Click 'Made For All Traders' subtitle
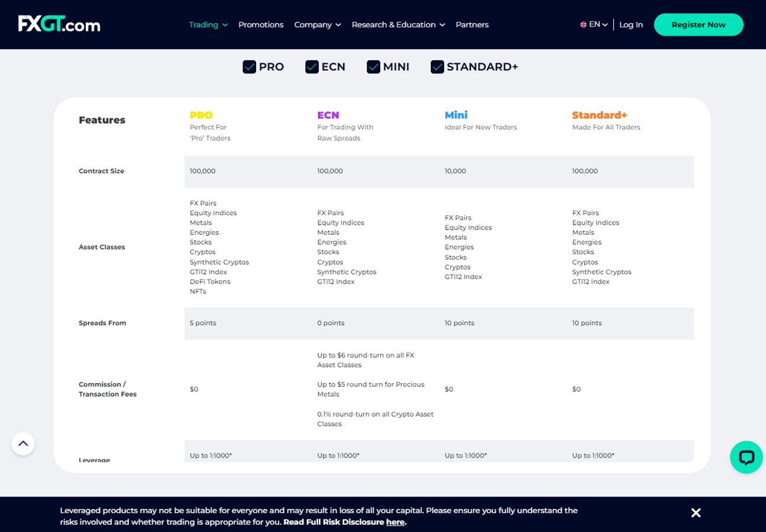Image resolution: width=766 pixels, height=532 pixels. click(606, 127)
